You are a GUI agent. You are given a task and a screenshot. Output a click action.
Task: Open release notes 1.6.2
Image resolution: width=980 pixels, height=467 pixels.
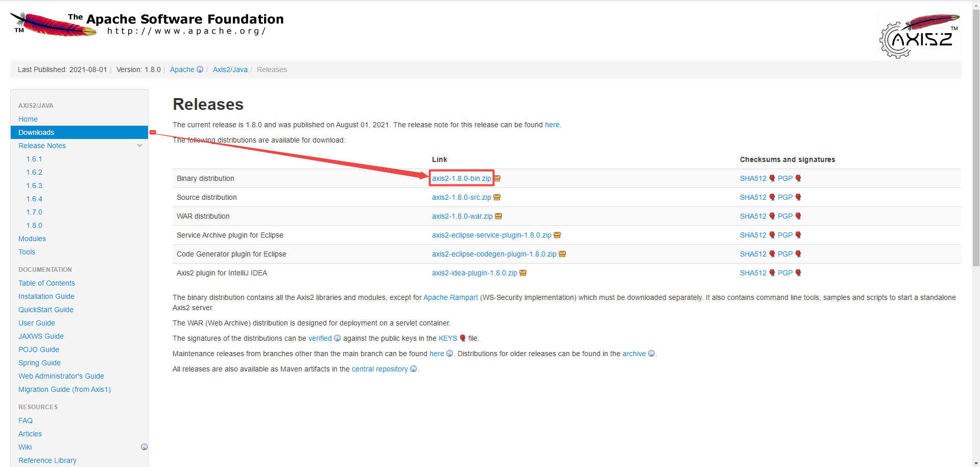(x=34, y=172)
